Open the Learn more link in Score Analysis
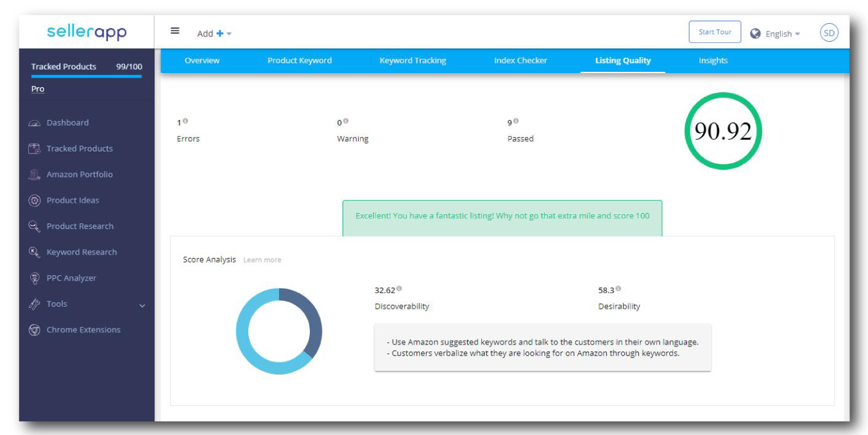 coord(262,260)
